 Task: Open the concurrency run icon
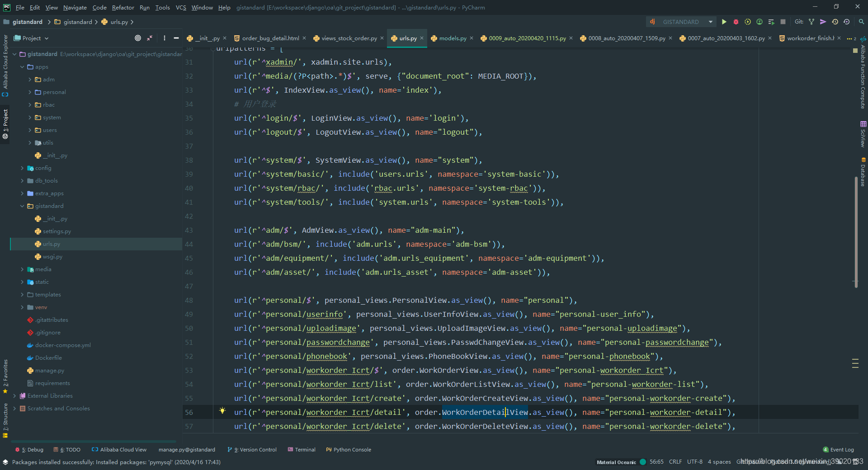tap(771, 22)
